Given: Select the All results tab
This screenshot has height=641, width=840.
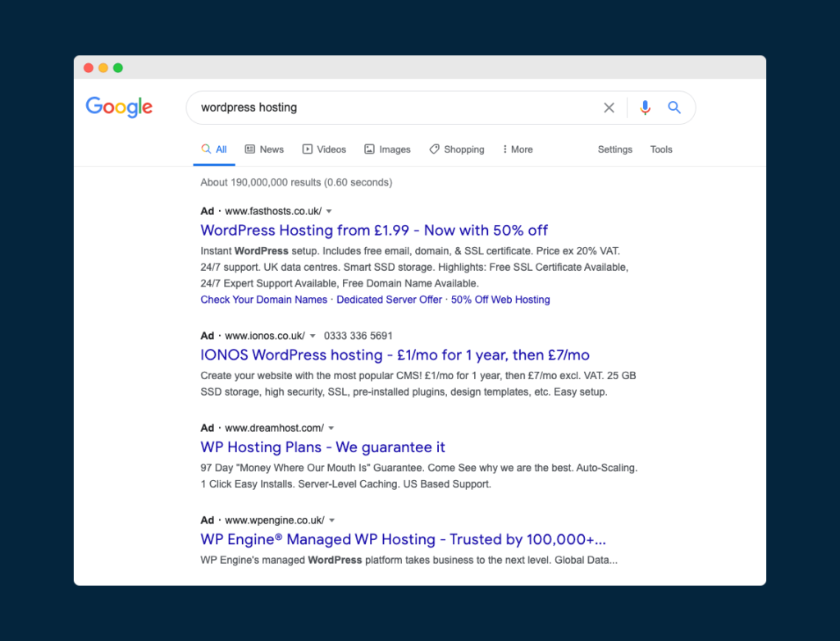Looking at the screenshot, I should click(214, 149).
